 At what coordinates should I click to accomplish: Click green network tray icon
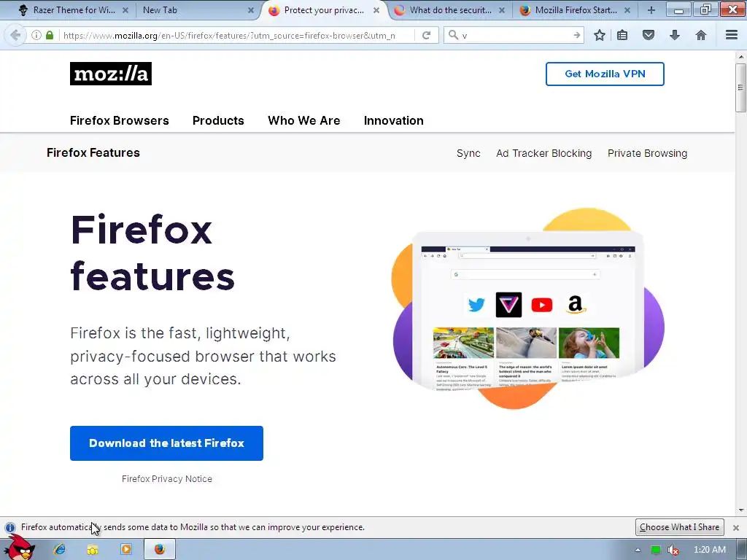point(656,550)
